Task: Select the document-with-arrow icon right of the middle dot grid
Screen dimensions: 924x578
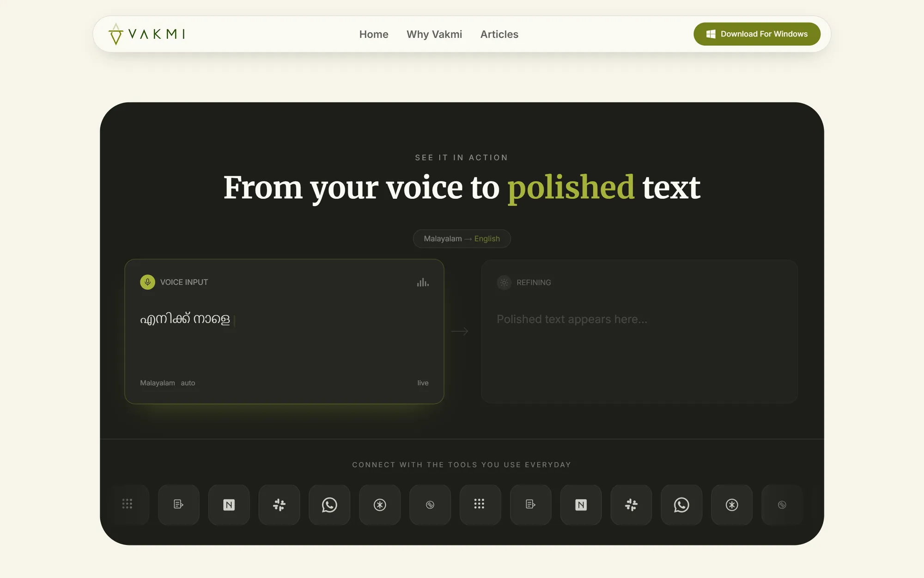Action: click(530, 505)
